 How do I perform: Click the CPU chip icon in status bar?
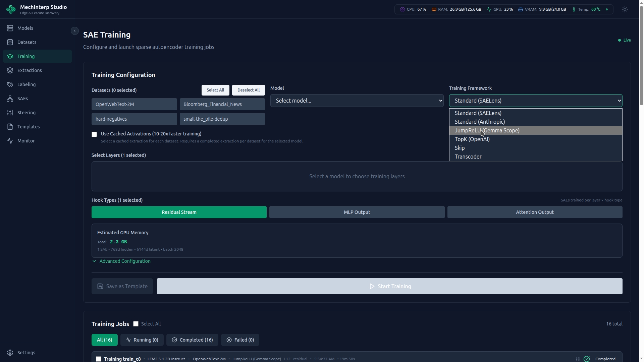click(x=402, y=9)
